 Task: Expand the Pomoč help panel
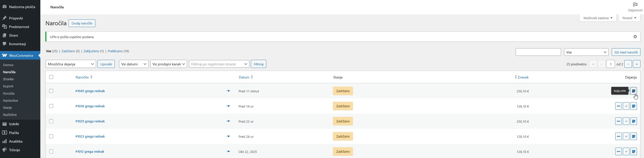(x=629, y=18)
